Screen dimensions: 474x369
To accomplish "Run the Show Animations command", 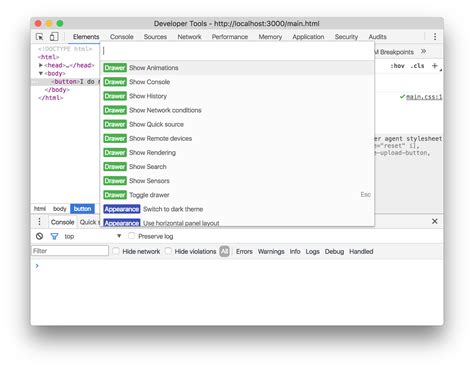I will [x=237, y=68].
